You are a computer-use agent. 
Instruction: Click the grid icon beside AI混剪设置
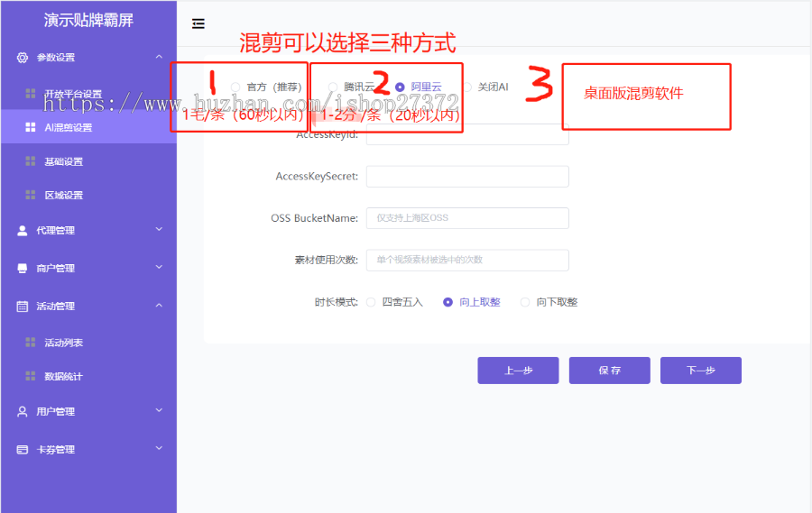tap(31, 127)
